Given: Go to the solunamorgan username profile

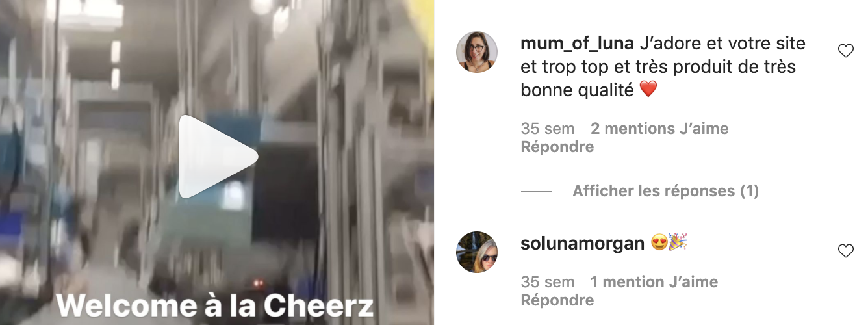Looking at the screenshot, I should tap(583, 244).
